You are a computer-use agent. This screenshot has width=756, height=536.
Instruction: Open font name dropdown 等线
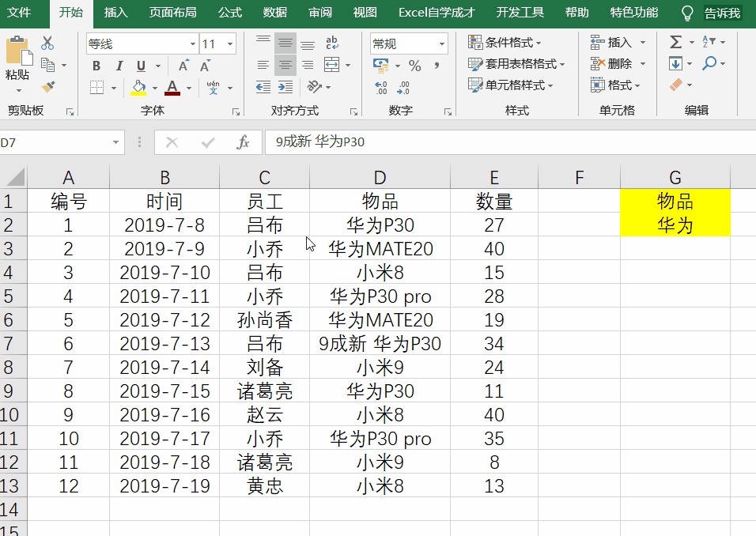[x=192, y=43]
